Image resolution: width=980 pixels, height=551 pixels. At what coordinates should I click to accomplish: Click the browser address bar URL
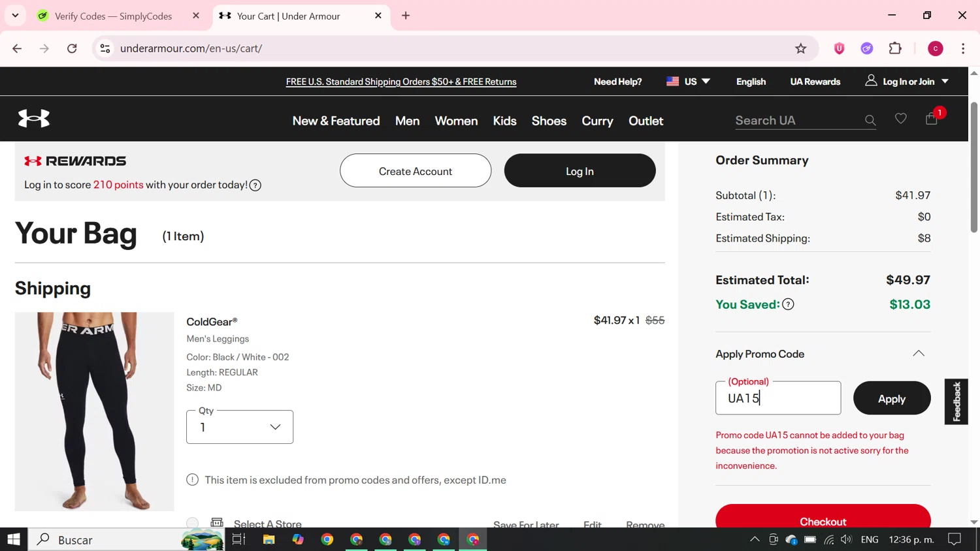pyautogui.click(x=191, y=48)
